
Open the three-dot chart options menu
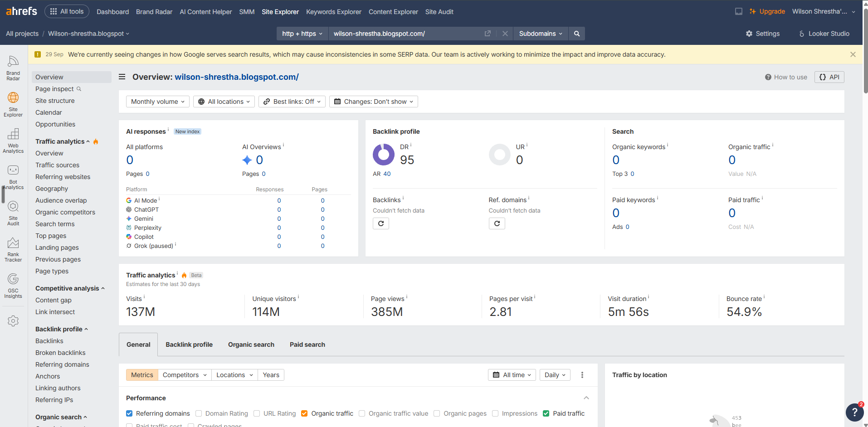(x=582, y=375)
